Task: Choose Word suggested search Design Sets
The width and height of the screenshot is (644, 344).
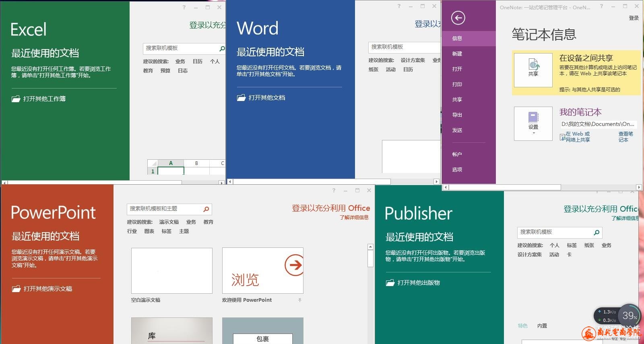Action: click(413, 60)
